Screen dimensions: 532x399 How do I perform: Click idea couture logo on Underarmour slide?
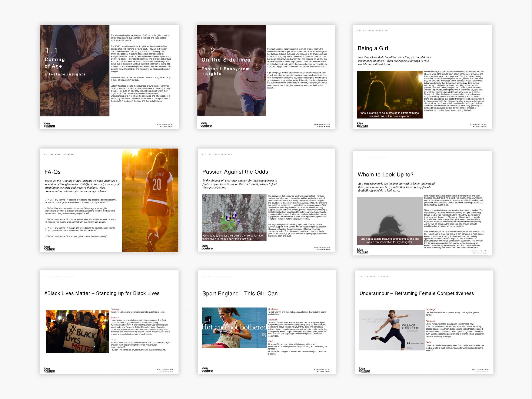tap(364, 370)
